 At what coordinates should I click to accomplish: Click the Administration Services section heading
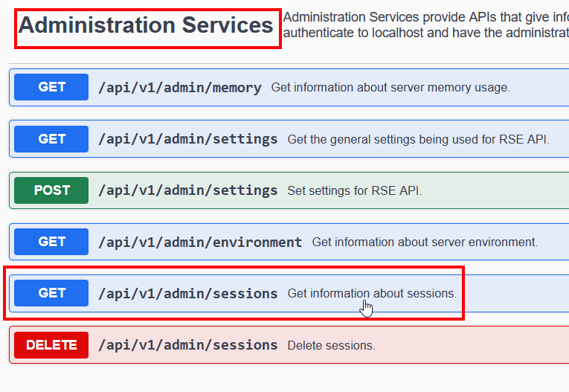tap(146, 25)
